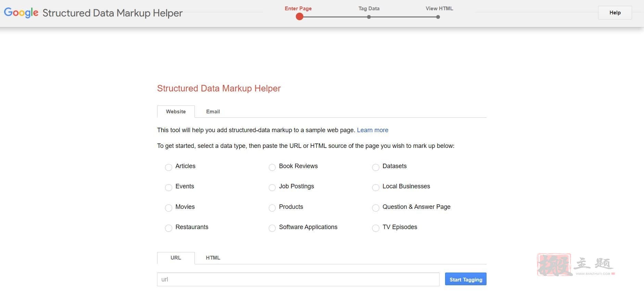The width and height of the screenshot is (644, 302).
Task: Click the Google logo
Action: [21, 13]
